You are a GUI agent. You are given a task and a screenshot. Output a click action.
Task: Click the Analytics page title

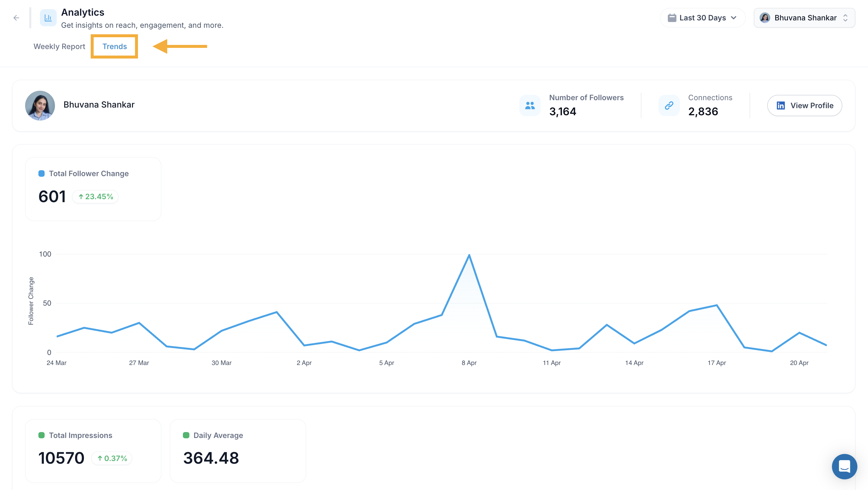(82, 12)
